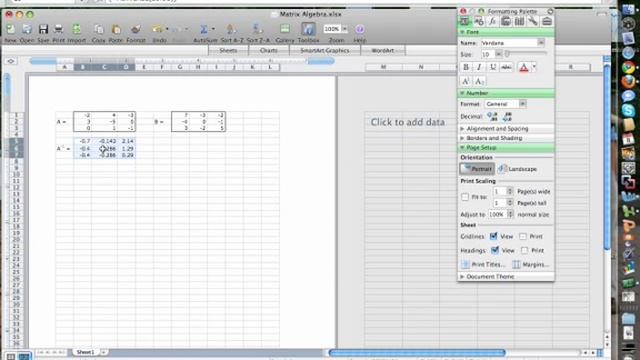Toggle the Toolbox icon
The image size is (640, 360).
click(x=308, y=29)
